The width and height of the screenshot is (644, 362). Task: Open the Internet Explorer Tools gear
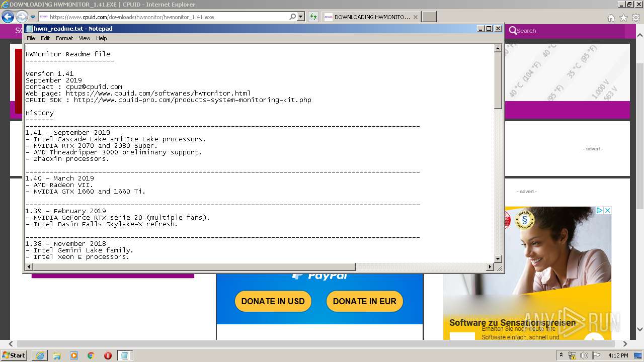[636, 18]
